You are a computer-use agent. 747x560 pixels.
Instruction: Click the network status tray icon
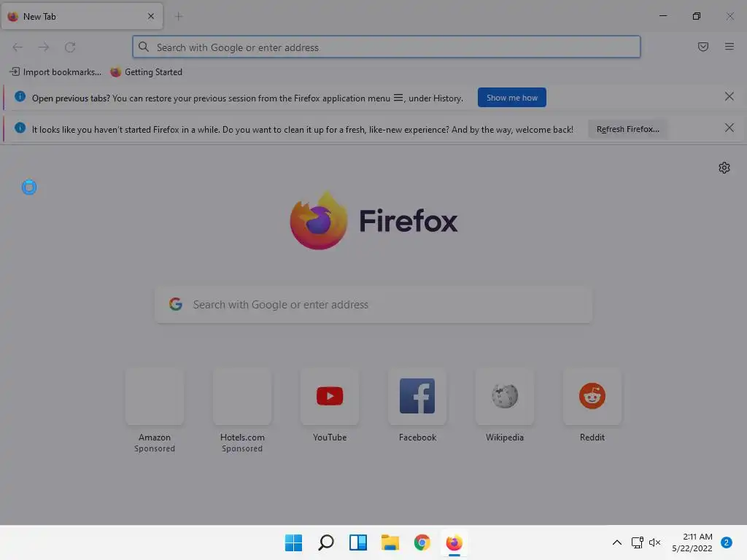[637, 542]
